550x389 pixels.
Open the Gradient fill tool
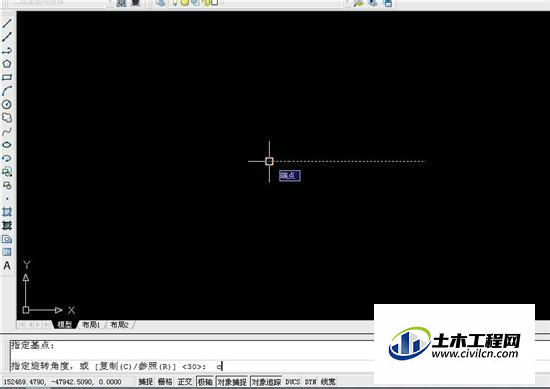tap(7, 225)
